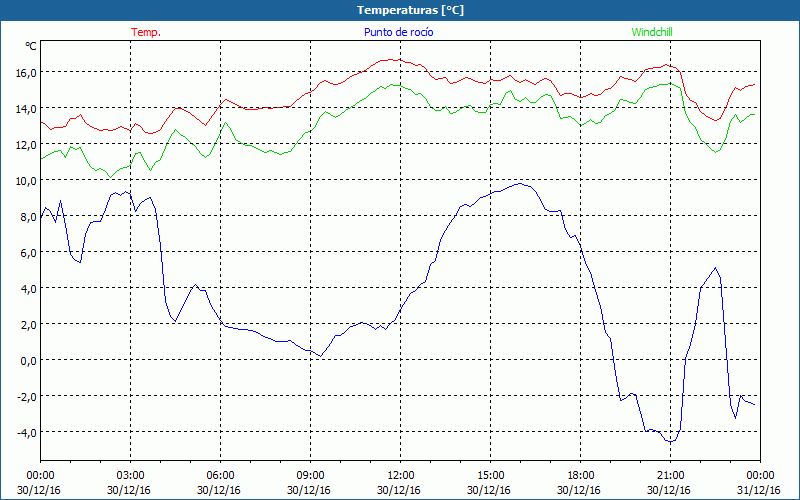Click the 16,0 y-axis value
Screen dimensions: 800x500
[26, 72]
